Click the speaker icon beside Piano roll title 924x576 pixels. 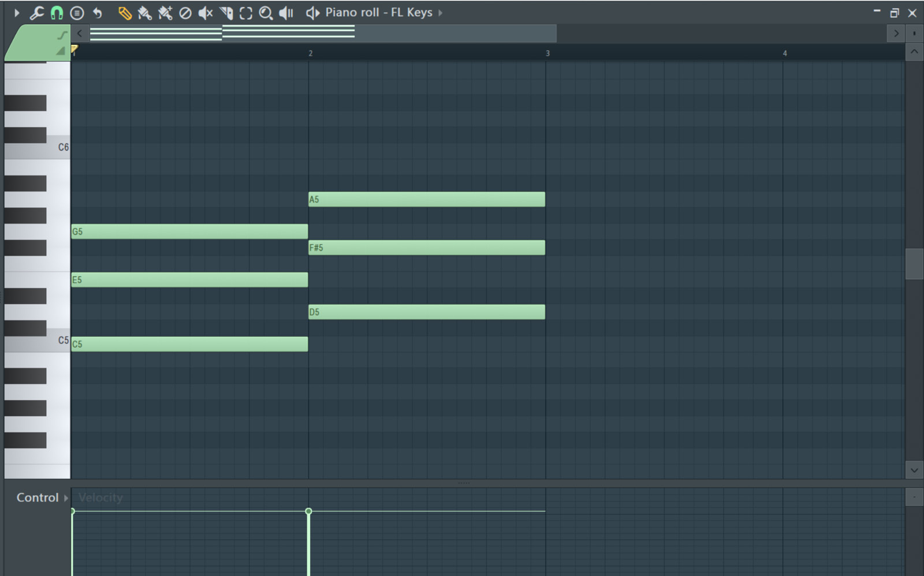click(312, 13)
